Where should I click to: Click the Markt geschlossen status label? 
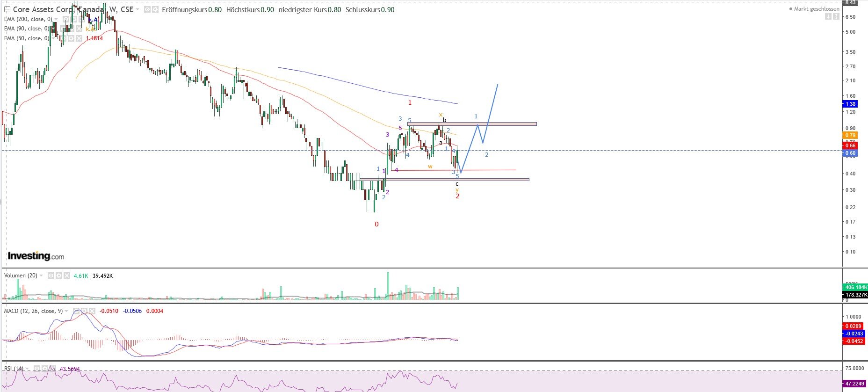pyautogui.click(x=816, y=9)
